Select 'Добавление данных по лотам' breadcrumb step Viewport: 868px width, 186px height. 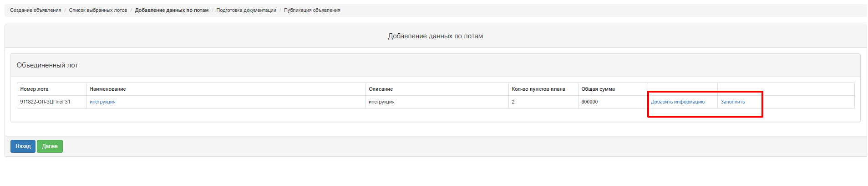[172, 10]
